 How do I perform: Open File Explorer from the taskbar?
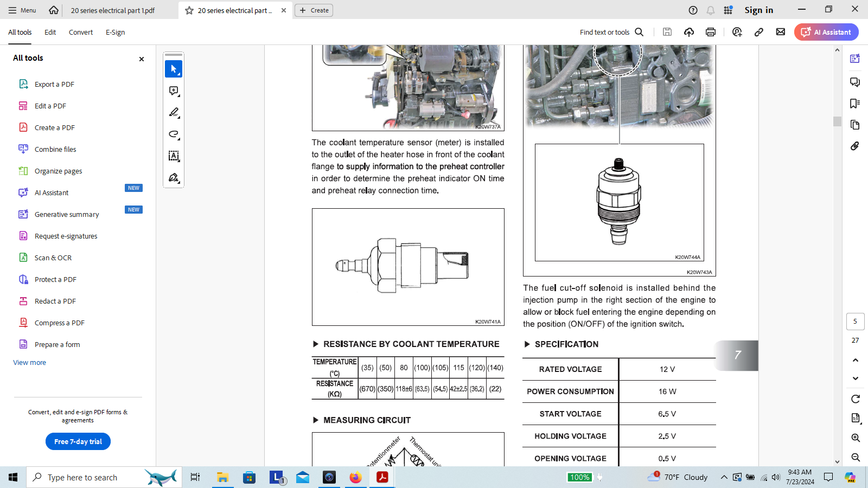pos(222,477)
